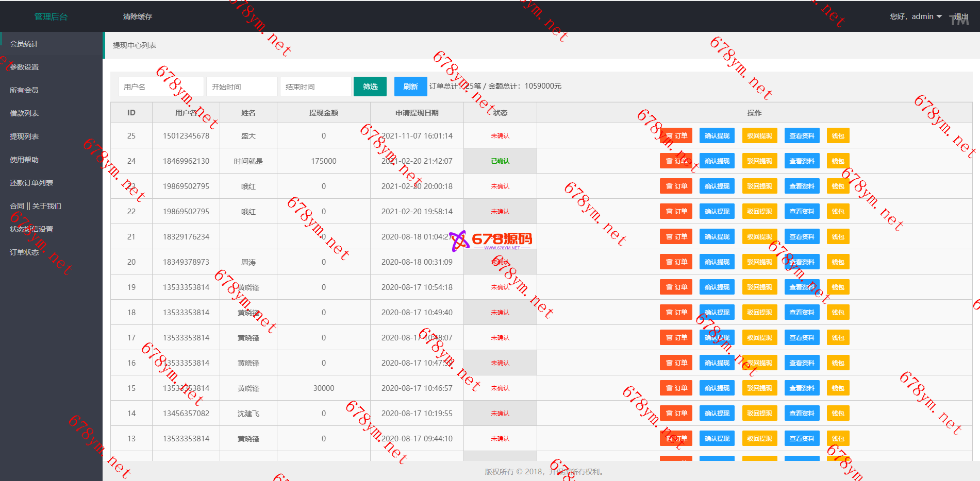Click 清除缓存 in the top bar
The image size is (980, 481).
point(138,16)
